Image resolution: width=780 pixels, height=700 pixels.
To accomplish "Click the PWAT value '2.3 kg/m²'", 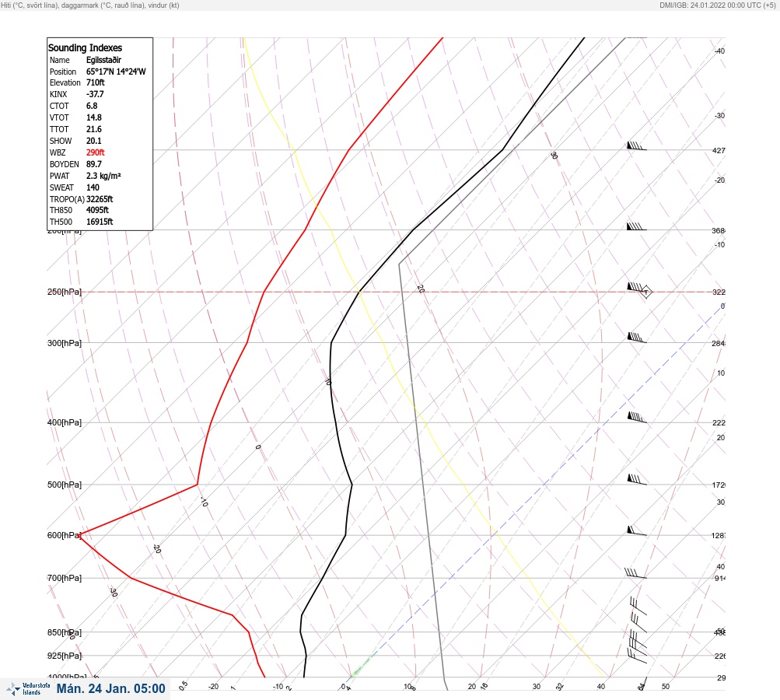I will [103, 176].
